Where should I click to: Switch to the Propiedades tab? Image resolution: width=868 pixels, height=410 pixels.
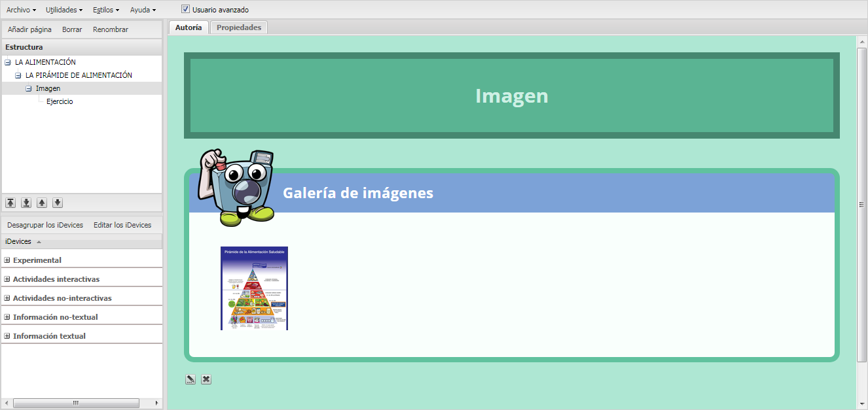click(239, 27)
